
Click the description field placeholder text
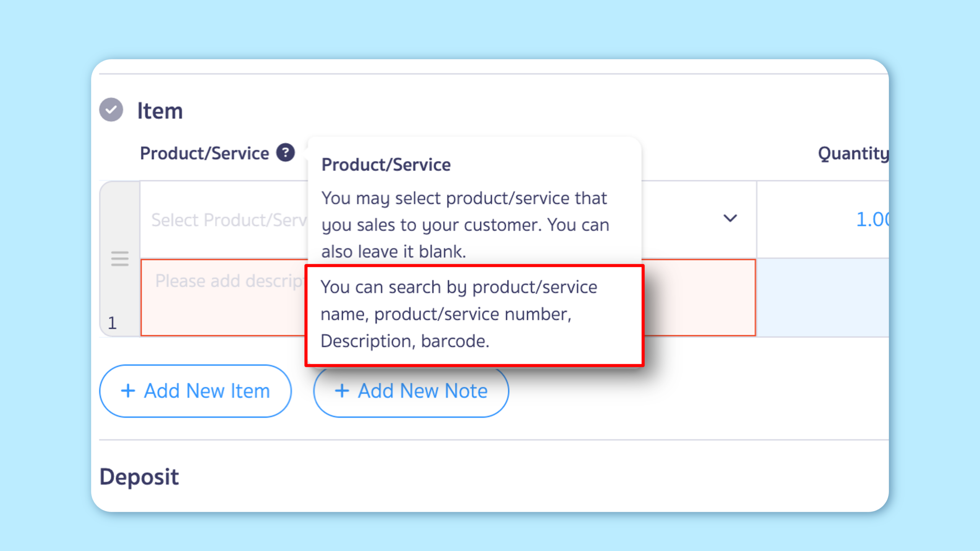229,281
